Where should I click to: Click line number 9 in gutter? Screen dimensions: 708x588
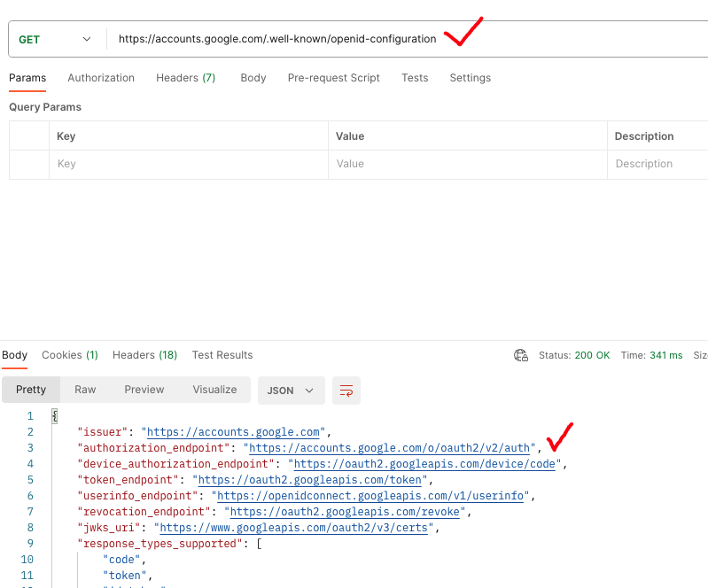tap(30, 544)
